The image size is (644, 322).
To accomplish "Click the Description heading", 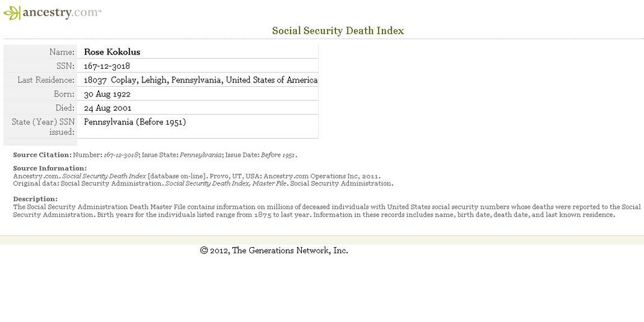I will click(35, 199).
